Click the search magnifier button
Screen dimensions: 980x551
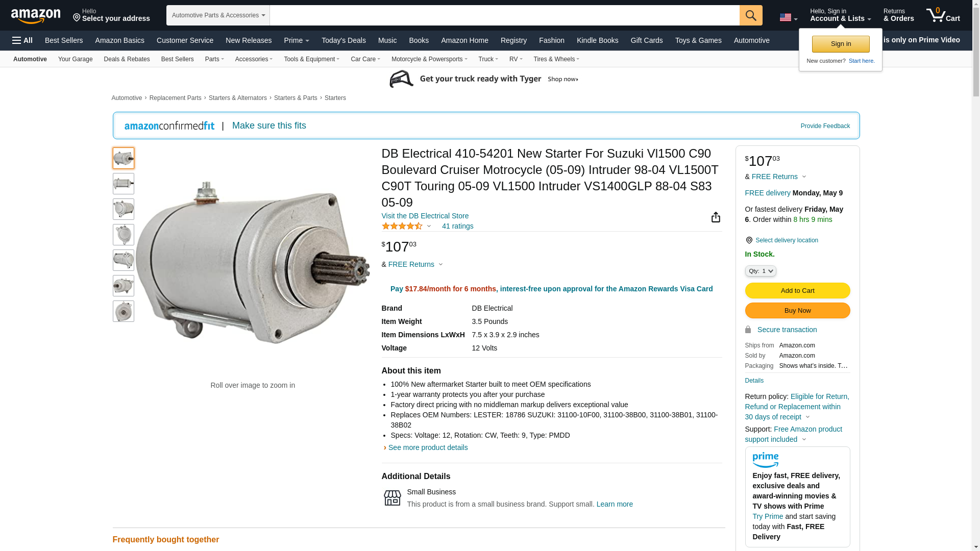click(751, 15)
